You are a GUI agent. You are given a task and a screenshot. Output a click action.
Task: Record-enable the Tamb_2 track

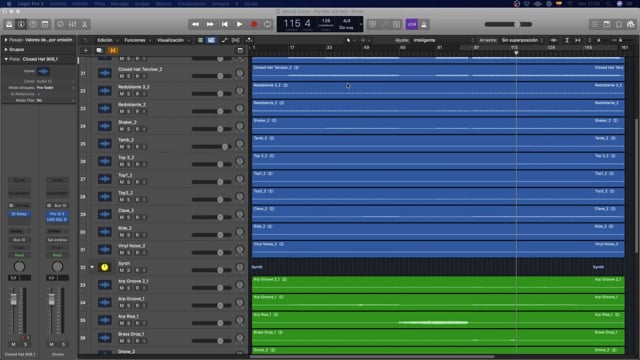(x=137, y=147)
